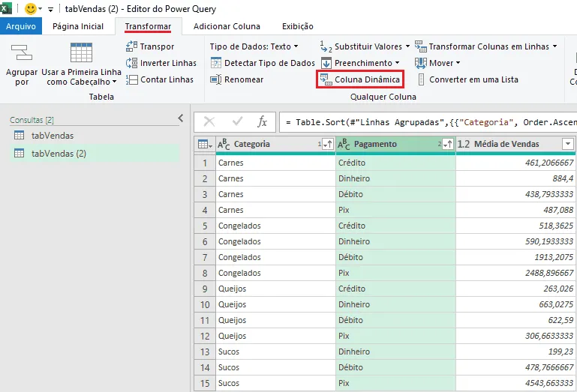This screenshot has width=577, height=392.
Task: Click 'Dinheiro' cell in row 2
Action: pyautogui.click(x=395, y=178)
